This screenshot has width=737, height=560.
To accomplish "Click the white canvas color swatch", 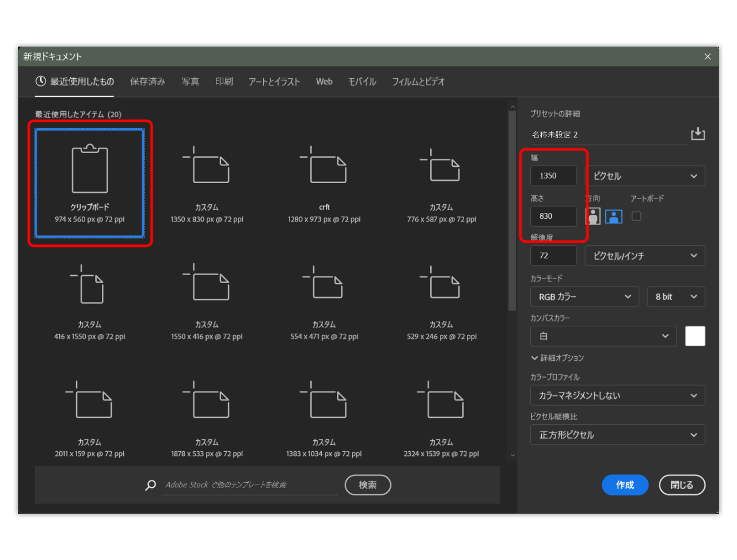I will 695,336.
